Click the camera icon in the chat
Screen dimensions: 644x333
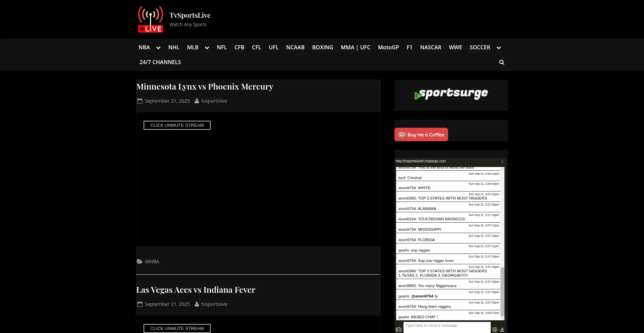(398, 329)
